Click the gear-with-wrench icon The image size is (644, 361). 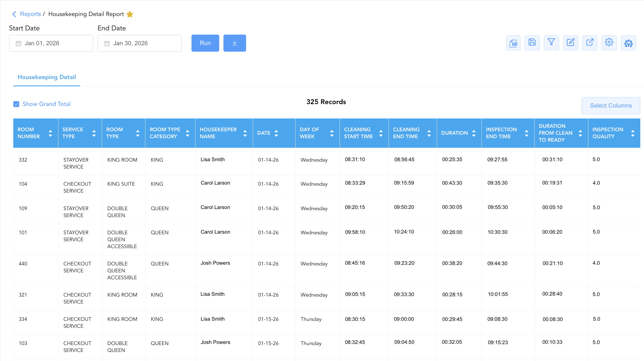pyautogui.click(x=628, y=43)
